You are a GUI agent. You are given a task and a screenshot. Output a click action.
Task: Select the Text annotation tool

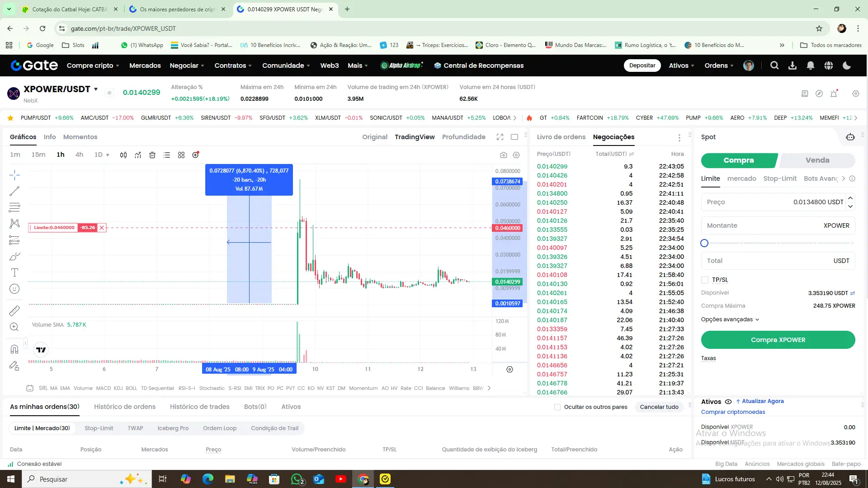tap(14, 272)
